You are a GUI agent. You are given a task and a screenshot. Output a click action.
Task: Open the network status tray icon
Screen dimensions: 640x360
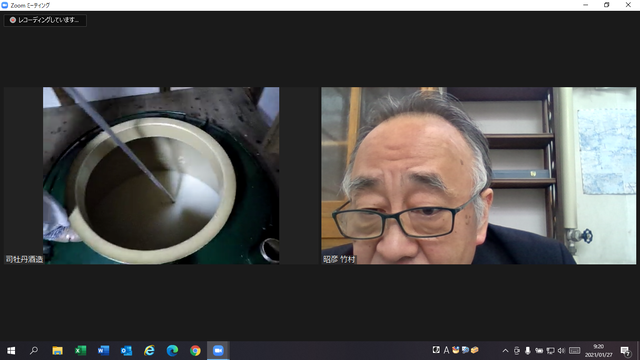[550, 351]
